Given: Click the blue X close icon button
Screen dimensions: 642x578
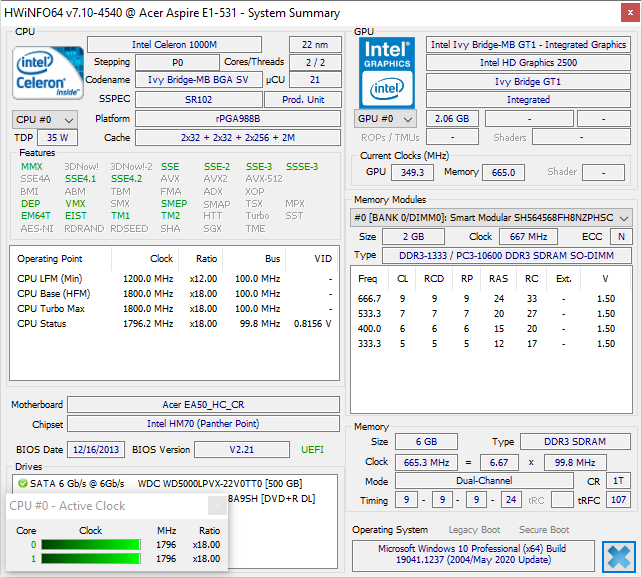Looking at the screenshot, I should point(619,557).
